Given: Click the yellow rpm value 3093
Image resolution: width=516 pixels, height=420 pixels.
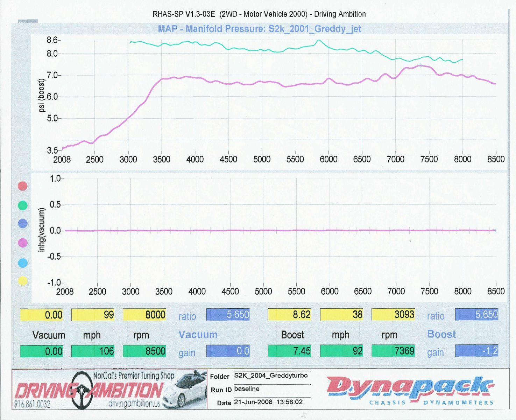Looking at the screenshot, I should click(393, 315).
